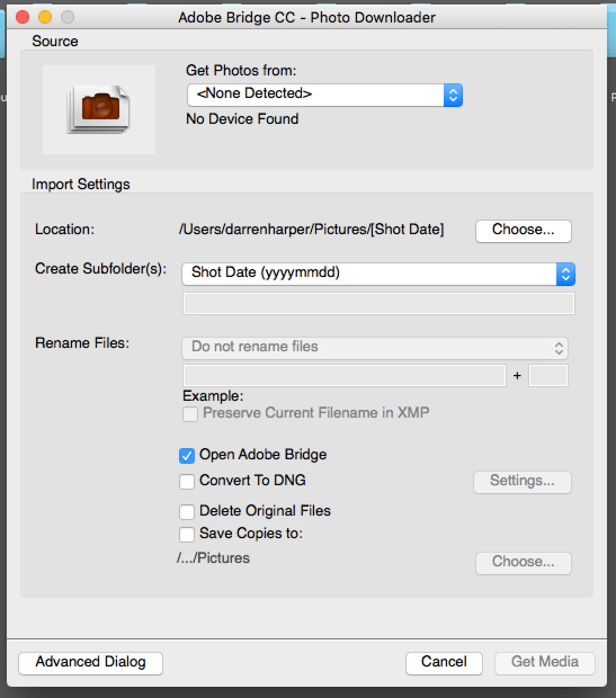Enable Convert To DNG checkbox
616x698 pixels.
coord(187,481)
